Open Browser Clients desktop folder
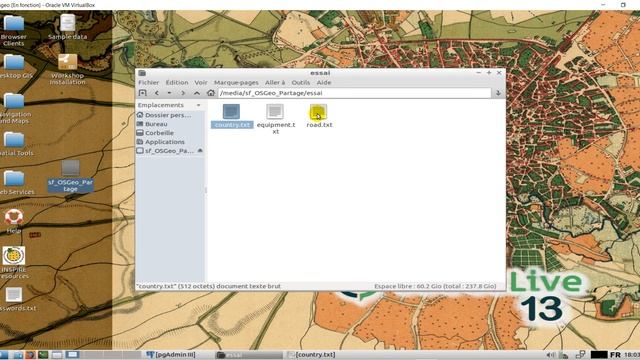Image resolution: width=640 pixels, height=360 pixels. [x=14, y=31]
